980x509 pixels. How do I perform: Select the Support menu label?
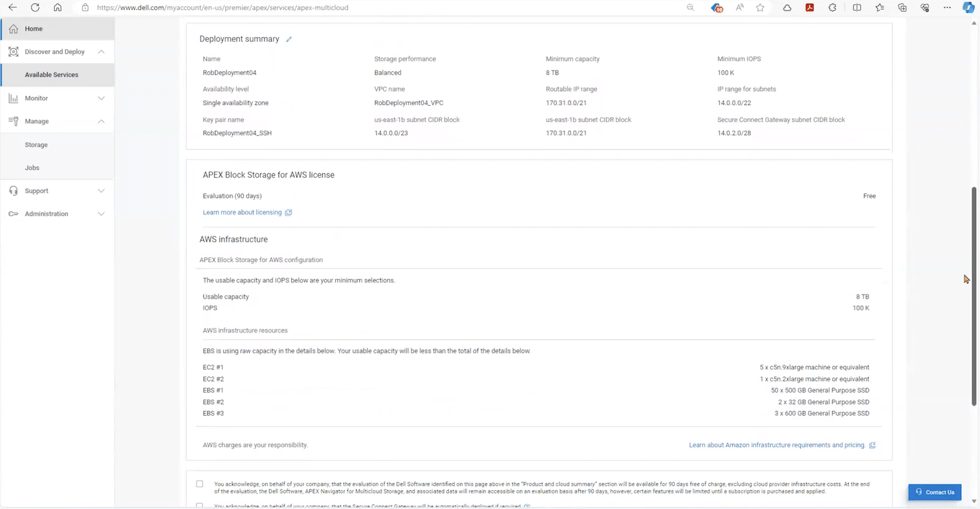tap(37, 191)
